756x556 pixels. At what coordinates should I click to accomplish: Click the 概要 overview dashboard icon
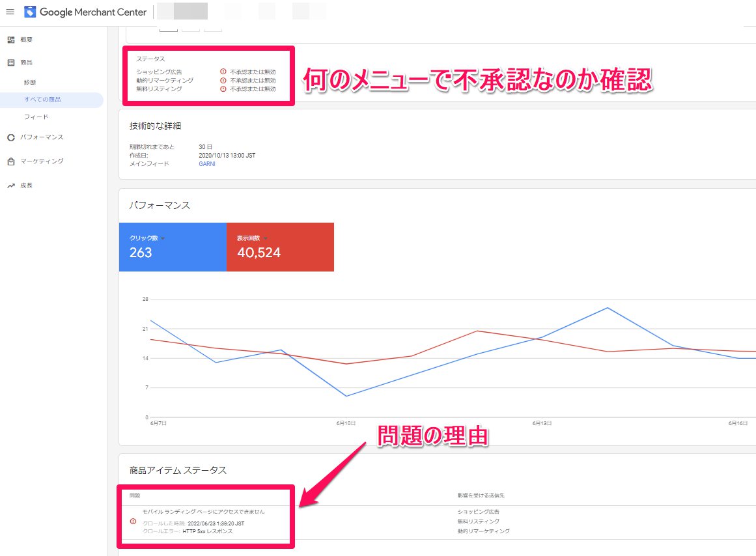click(10, 40)
